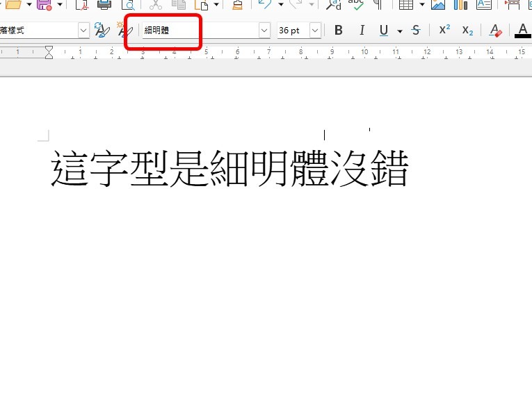Open the Insert Table dropdown arrow
Viewport: 532px width, 398px height.
pos(422,4)
